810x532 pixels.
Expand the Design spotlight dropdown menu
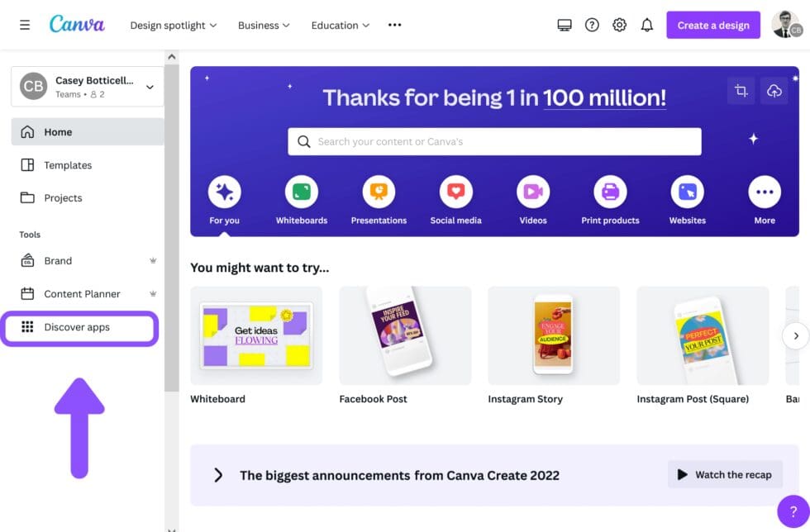click(173, 25)
